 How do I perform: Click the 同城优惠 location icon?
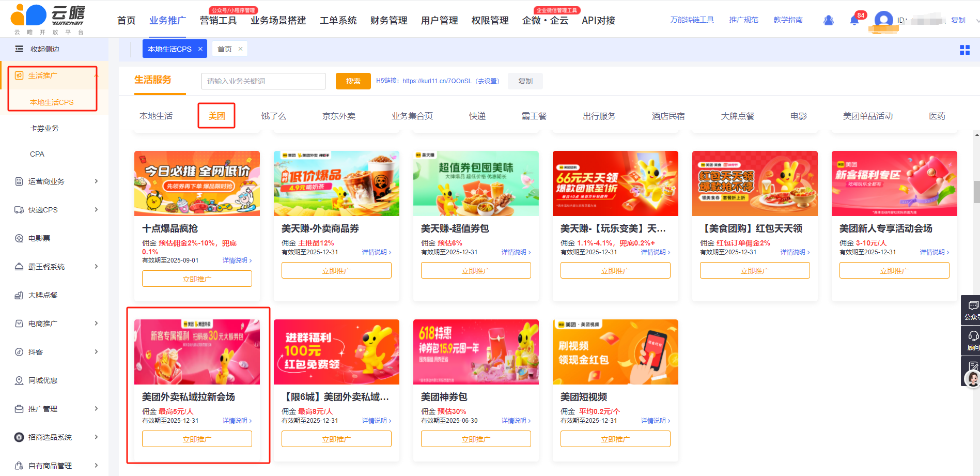(x=19, y=380)
